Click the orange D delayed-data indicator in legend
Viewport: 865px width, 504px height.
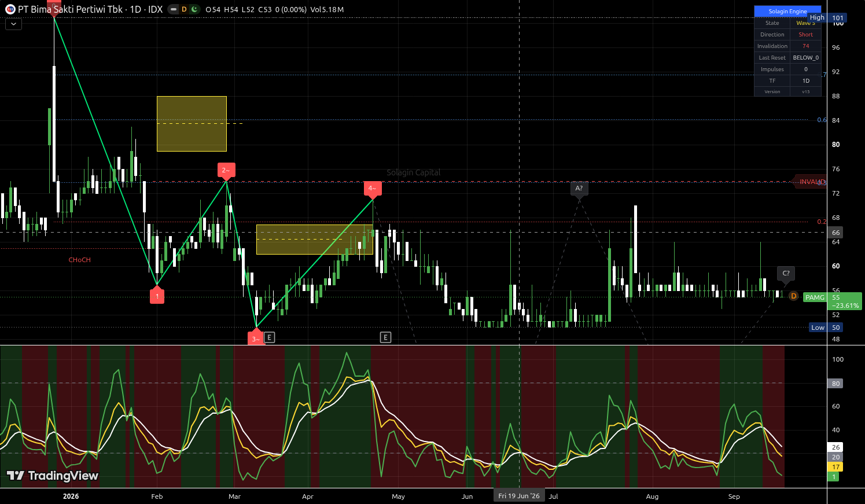click(x=184, y=9)
